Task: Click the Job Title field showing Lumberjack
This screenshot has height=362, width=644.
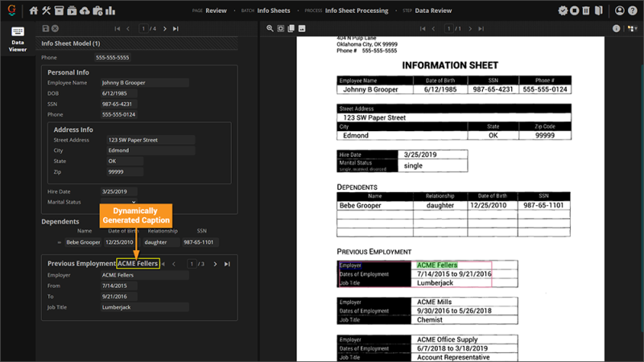Action: click(x=143, y=307)
